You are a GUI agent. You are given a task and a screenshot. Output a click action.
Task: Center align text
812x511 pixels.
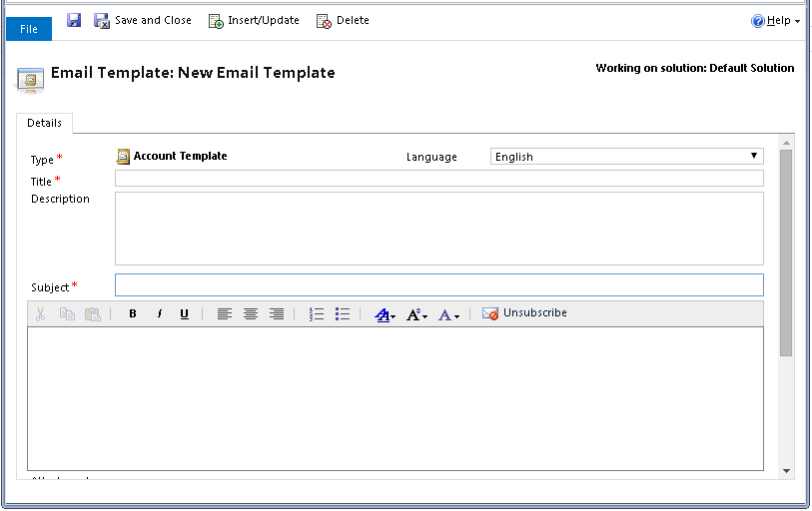click(251, 313)
